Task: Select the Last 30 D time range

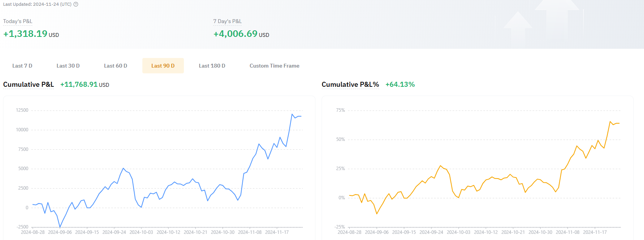Action: 68,66
